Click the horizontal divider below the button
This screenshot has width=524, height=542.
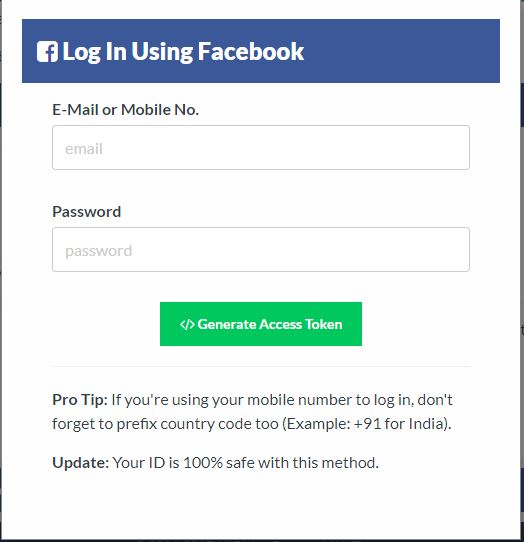click(261, 366)
